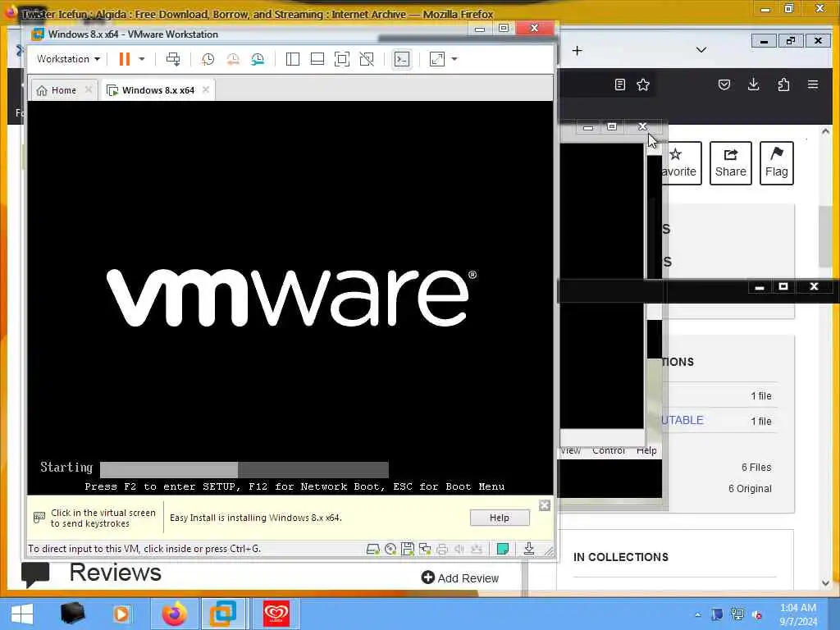This screenshot has width=840, height=630.
Task: Show hidden system tray icons arrow
Action: [697, 615]
